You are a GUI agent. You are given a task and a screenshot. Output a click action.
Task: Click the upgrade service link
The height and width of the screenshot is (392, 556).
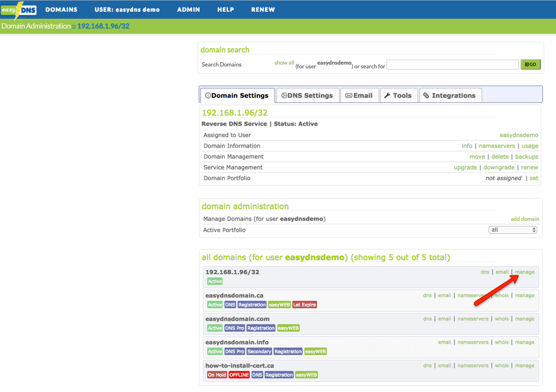[x=465, y=167]
